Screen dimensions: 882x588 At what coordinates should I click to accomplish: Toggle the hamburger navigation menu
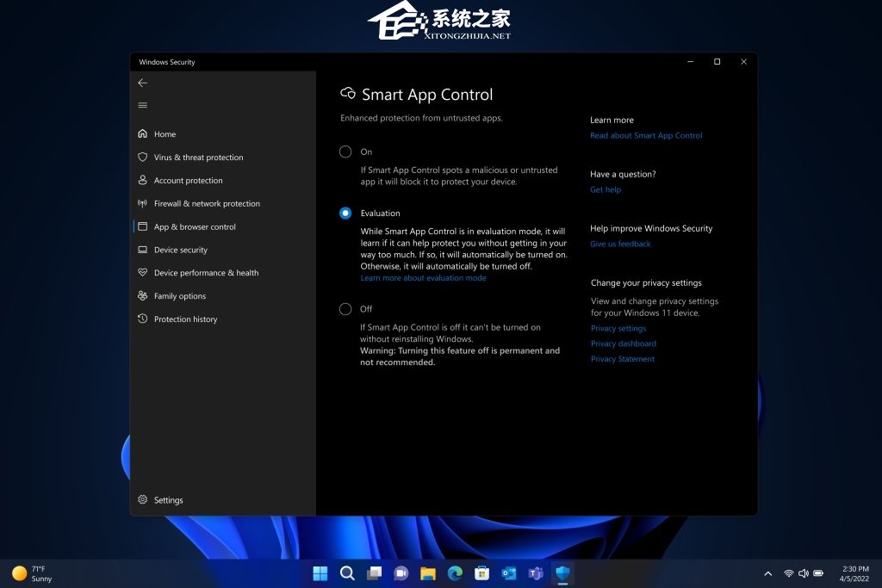(143, 105)
